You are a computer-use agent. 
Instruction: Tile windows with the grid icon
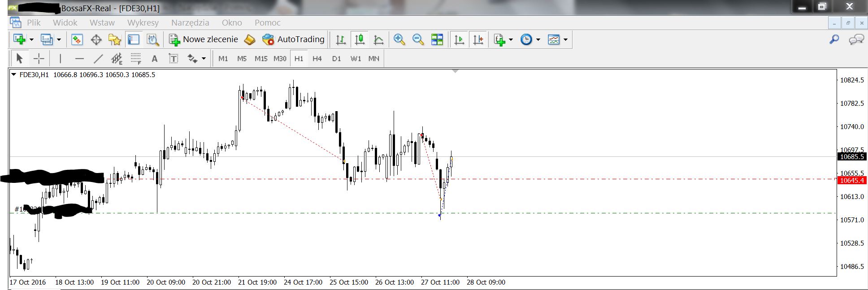(x=437, y=39)
